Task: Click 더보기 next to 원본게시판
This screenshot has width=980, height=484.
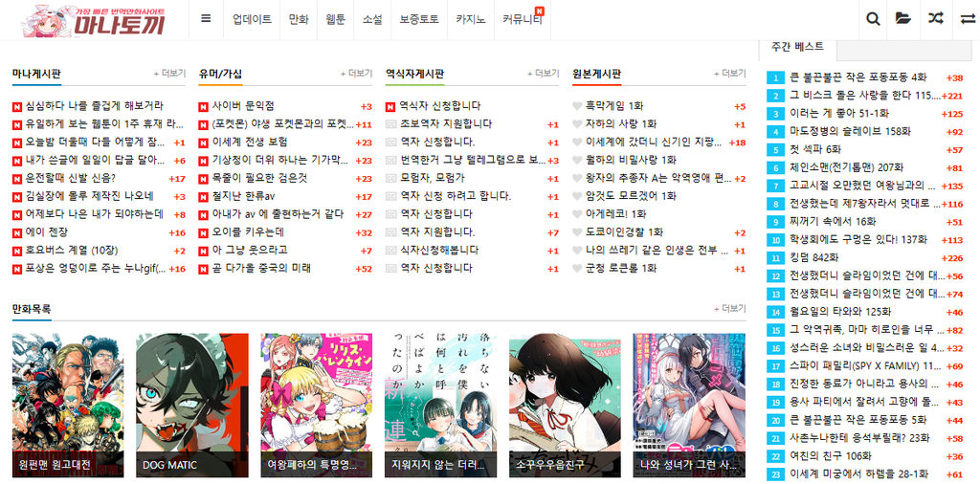Action: tap(730, 74)
